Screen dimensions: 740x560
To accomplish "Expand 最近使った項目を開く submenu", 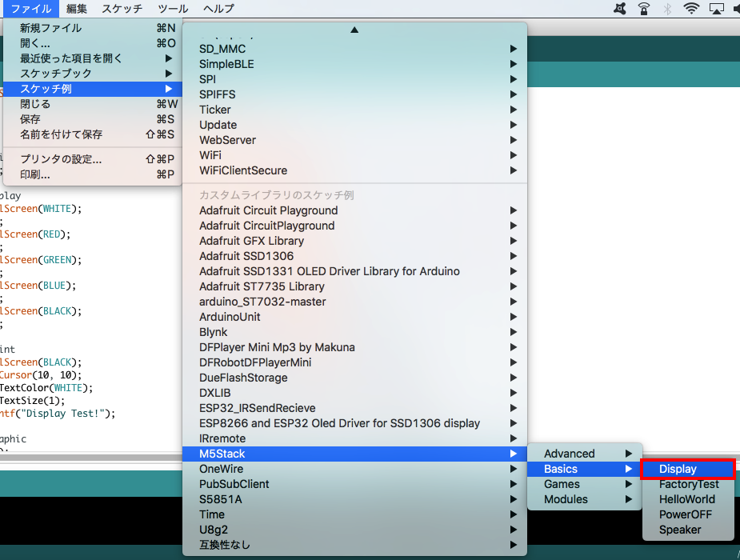I will 93,58.
